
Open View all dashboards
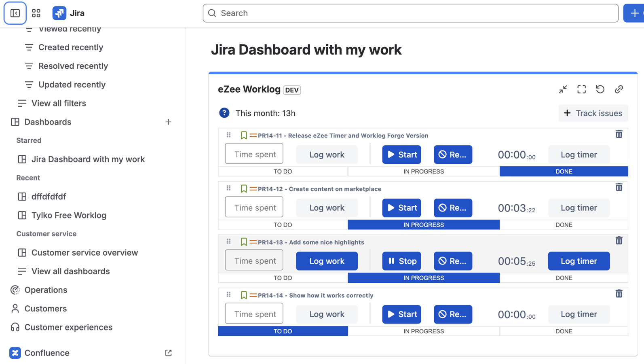tap(70, 271)
